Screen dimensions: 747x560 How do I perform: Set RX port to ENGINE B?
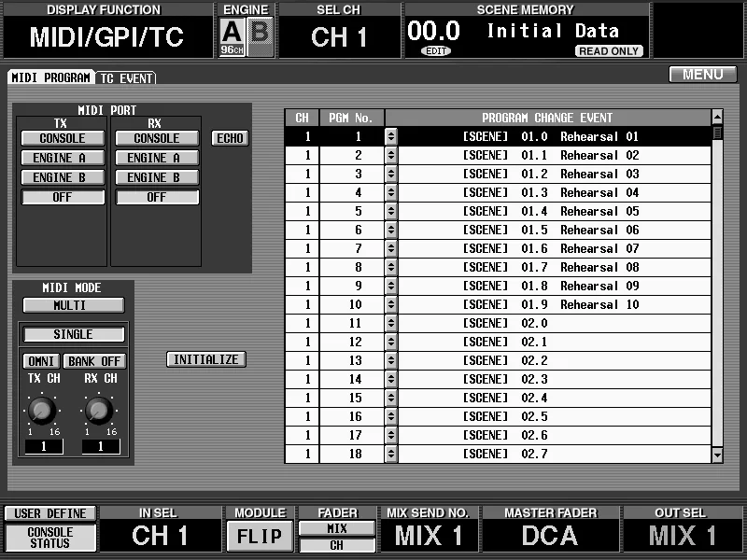pos(157,177)
